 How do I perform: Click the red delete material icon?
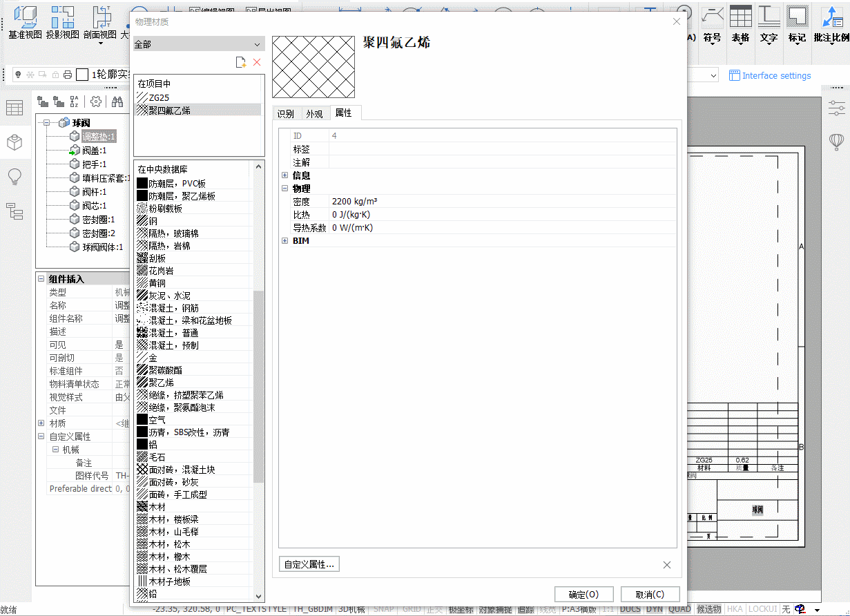(257, 63)
